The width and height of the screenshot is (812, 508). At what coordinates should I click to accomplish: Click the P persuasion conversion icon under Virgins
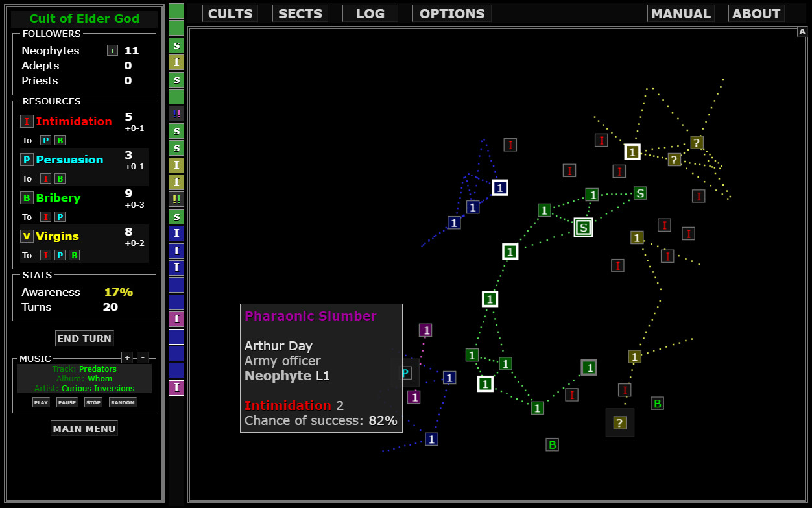pos(60,255)
